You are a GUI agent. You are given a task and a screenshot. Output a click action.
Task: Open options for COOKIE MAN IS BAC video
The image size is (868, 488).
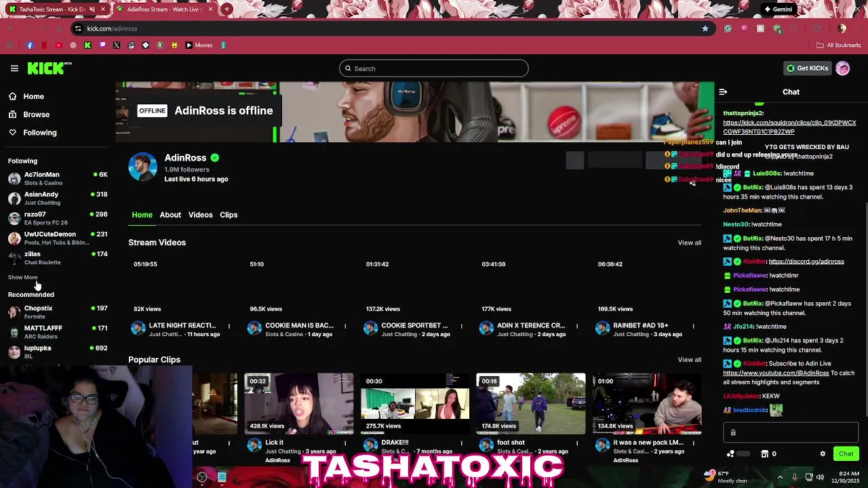(344, 326)
